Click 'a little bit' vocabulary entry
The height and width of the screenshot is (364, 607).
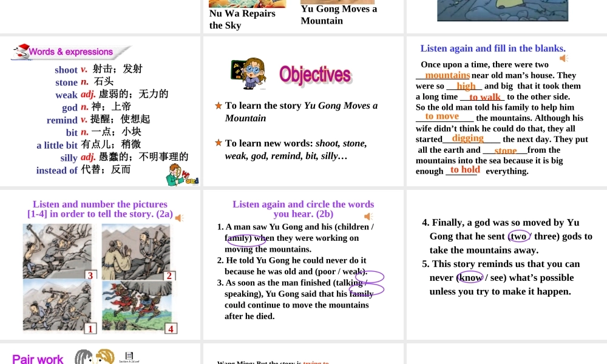(x=57, y=145)
